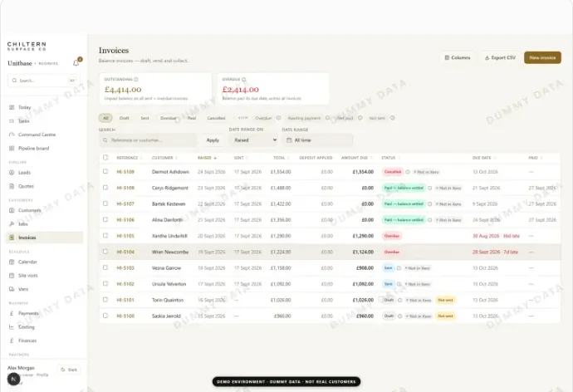The height and width of the screenshot is (392, 573).
Task: Click the Jobs wrench icon
Action: click(12, 224)
